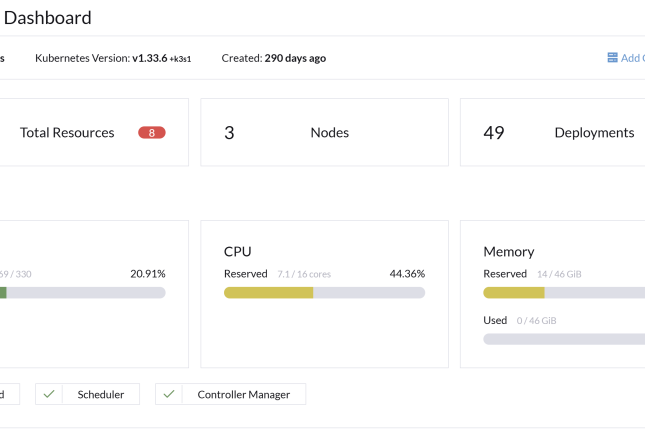Click the 0 / 46 GiB used value
This screenshot has height=430, width=645.
coord(536,321)
